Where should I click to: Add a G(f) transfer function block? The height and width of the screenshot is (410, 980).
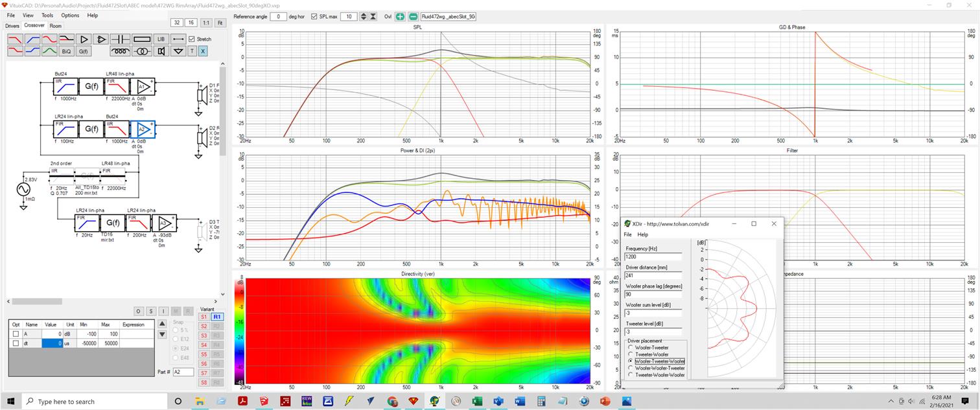coord(84,51)
